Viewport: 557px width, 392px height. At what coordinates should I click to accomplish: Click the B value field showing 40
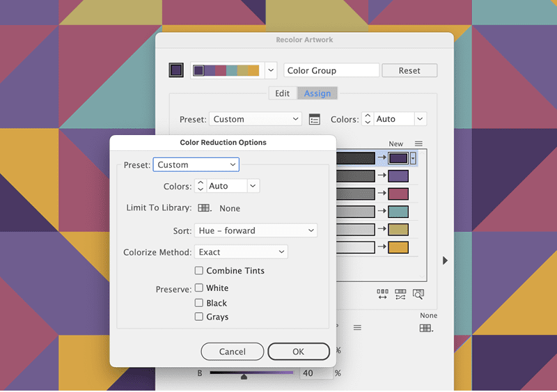317,373
